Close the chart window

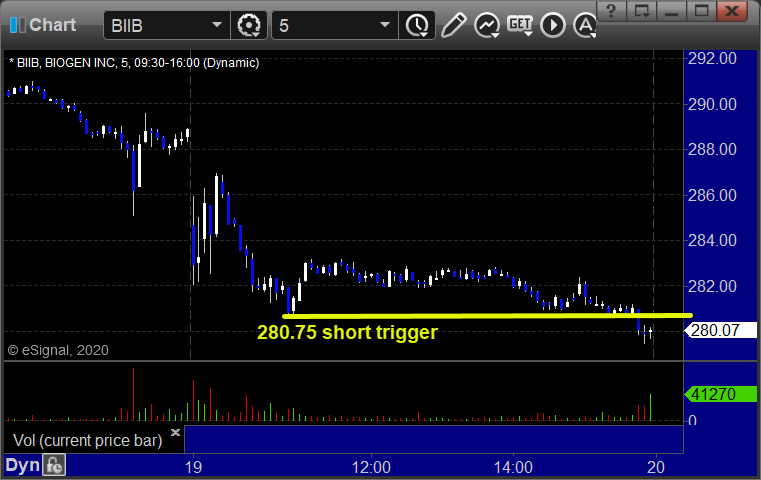pos(731,11)
